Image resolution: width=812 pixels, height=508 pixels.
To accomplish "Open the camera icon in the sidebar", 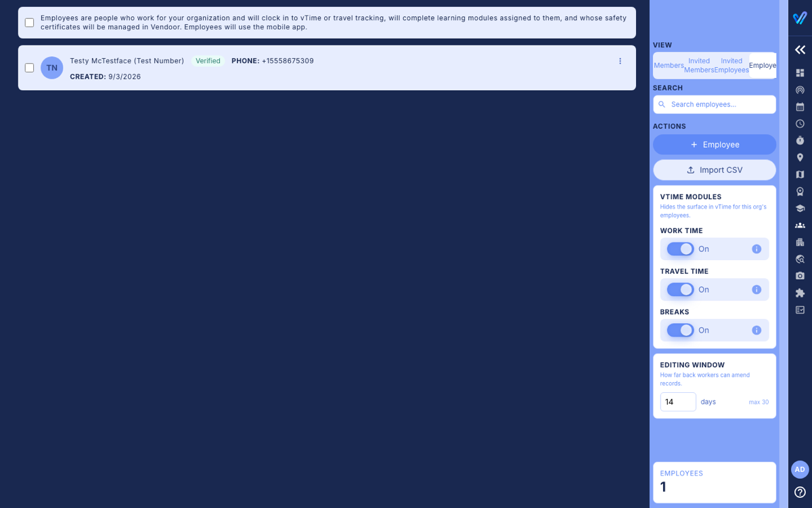I will pos(800,276).
